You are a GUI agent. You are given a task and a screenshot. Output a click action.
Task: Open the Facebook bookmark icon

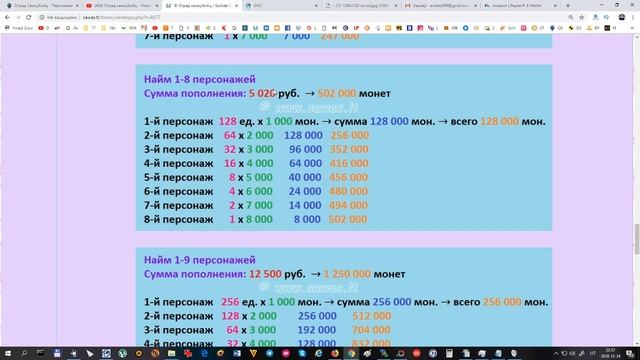pos(287,28)
